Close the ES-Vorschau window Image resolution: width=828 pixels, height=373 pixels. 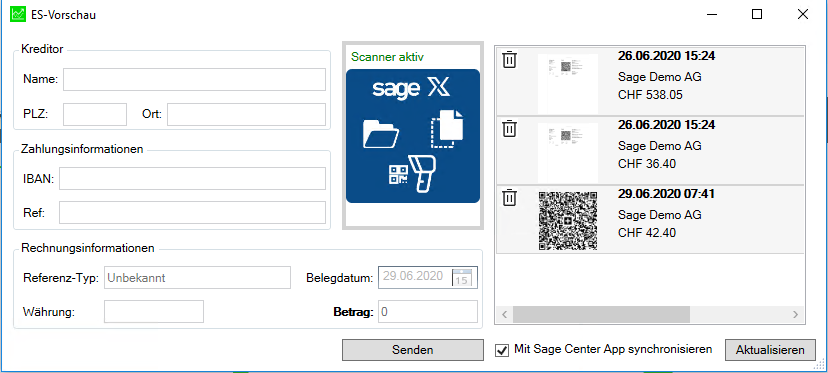(x=803, y=14)
